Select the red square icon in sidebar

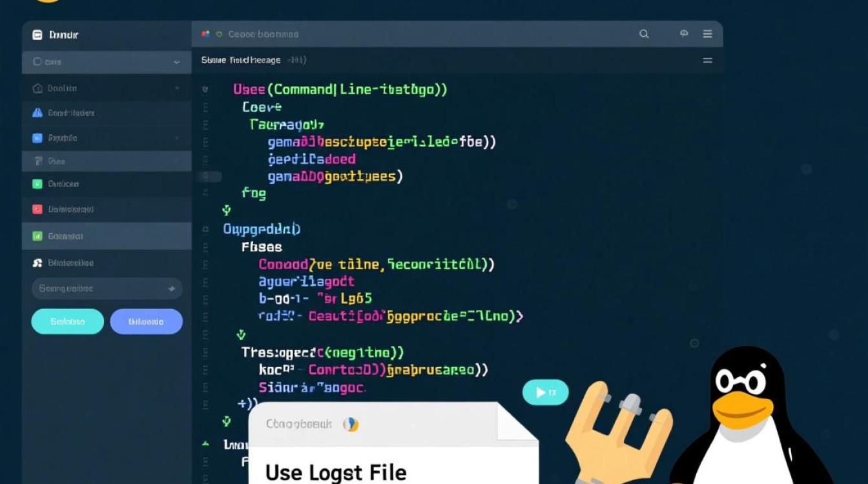[x=37, y=209]
